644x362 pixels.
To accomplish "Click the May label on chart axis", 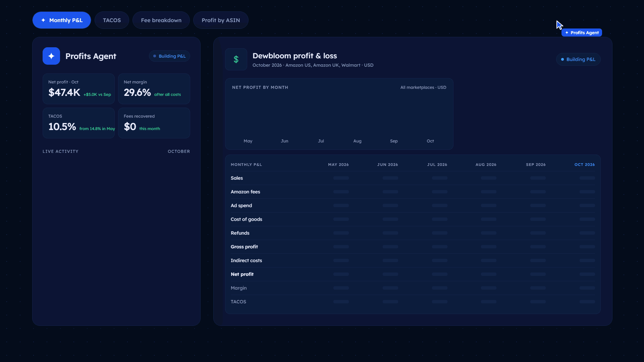I will coord(248,141).
